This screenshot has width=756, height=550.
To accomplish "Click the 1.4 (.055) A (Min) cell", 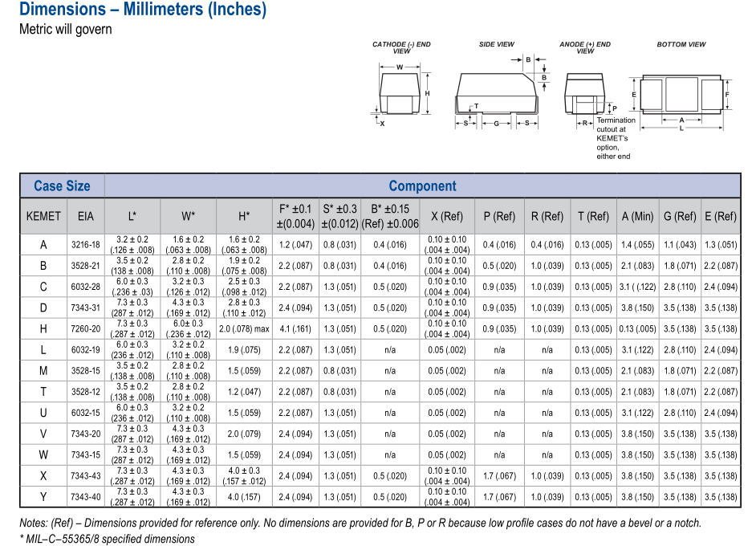I will [x=637, y=245].
